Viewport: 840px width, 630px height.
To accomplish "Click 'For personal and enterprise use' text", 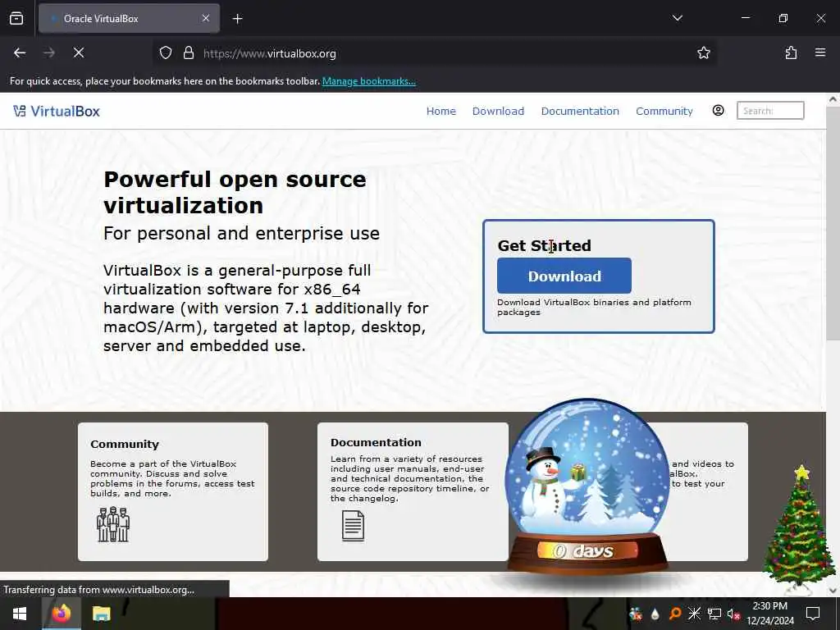I will coord(242,233).
